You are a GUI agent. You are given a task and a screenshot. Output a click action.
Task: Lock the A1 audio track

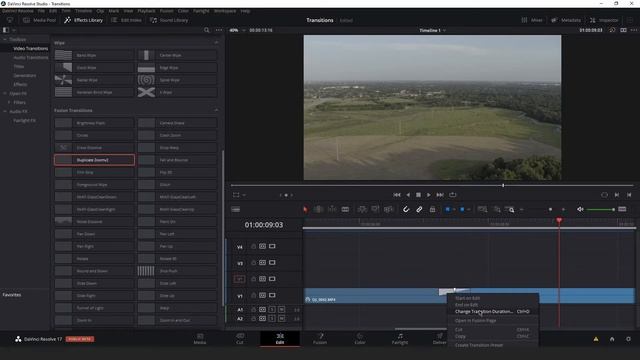click(253, 310)
